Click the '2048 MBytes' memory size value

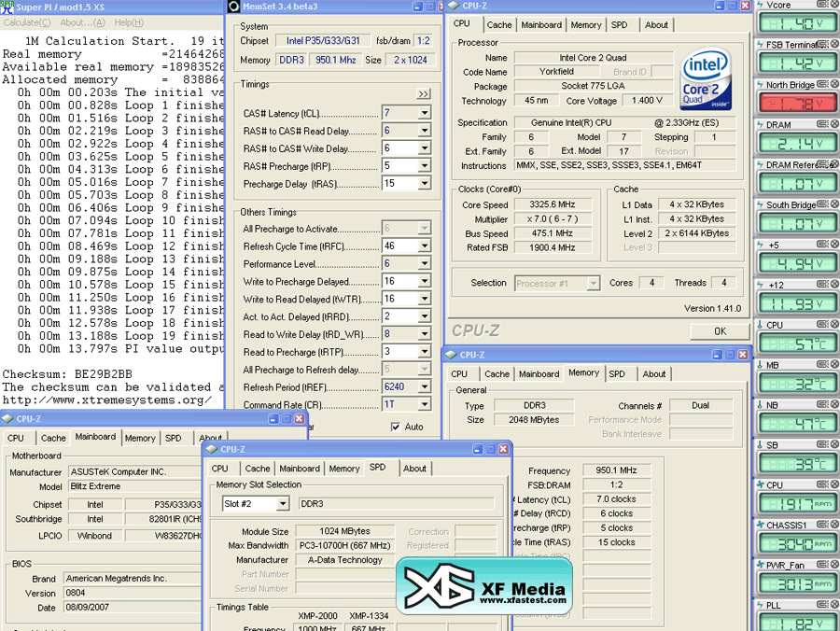point(534,420)
